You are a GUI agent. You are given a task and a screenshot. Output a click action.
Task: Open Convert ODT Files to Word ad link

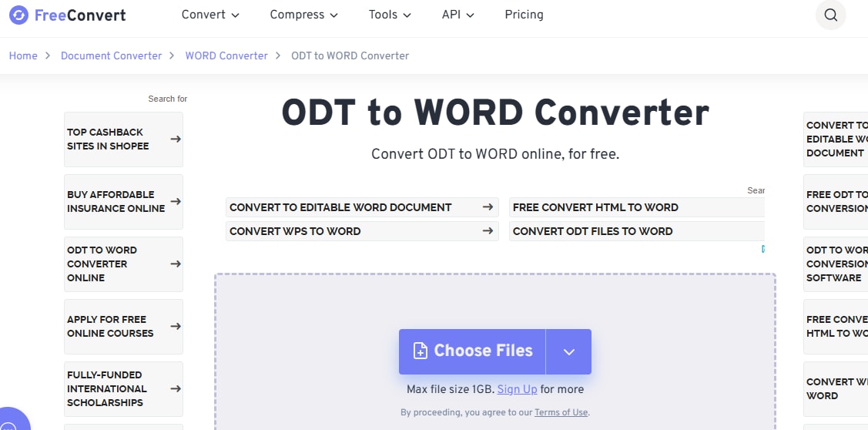click(637, 231)
